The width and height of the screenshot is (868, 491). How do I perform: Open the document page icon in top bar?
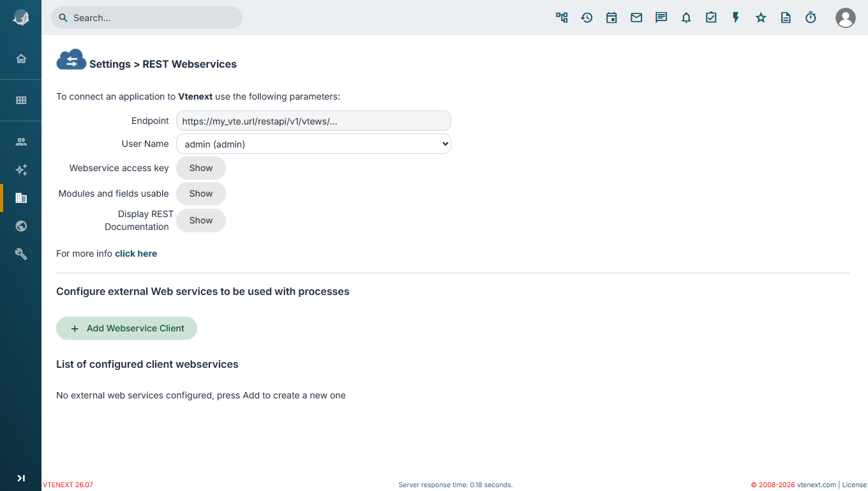[x=786, y=18]
